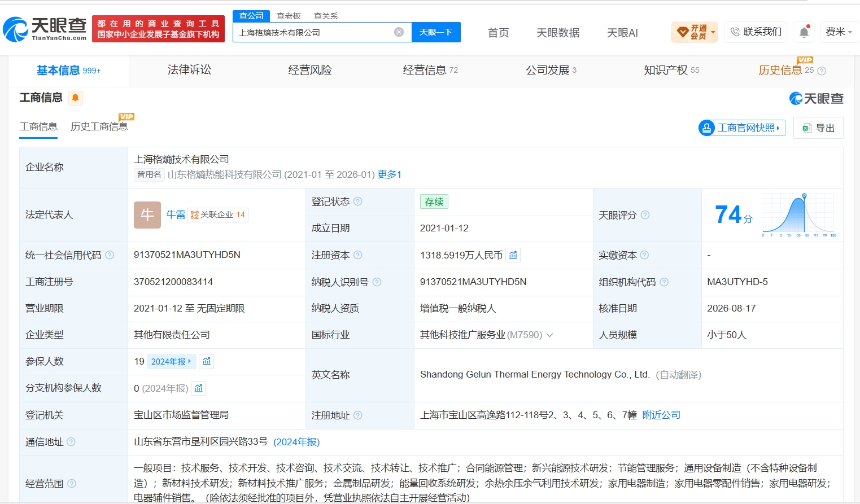Open help icon next to 经营范围

pos(72,484)
